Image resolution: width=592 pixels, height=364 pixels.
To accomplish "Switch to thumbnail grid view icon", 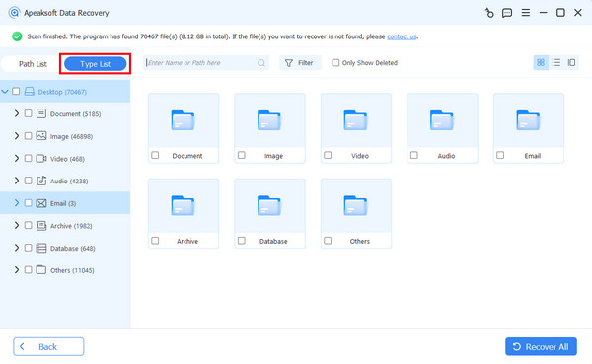I will point(541,63).
